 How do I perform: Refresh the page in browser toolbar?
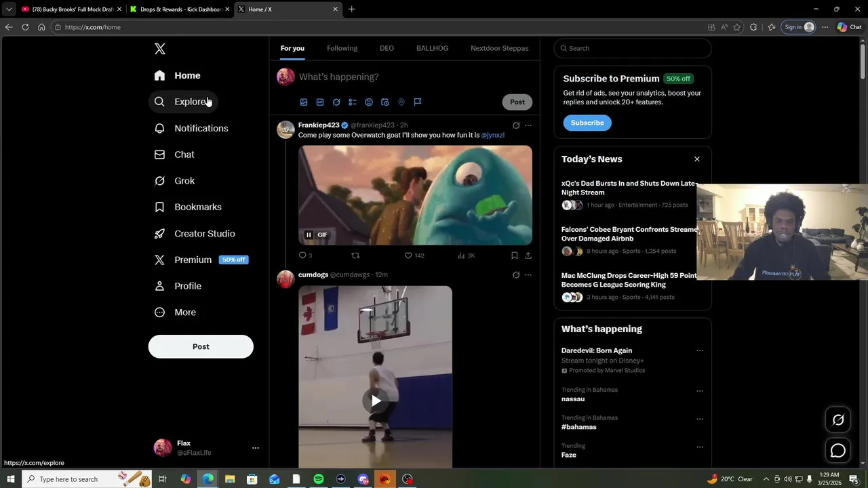pyautogui.click(x=25, y=27)
